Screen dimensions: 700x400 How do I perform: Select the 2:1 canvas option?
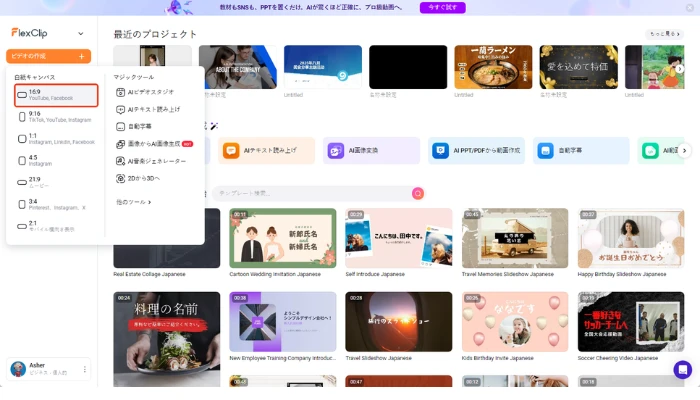pos(56,226)
